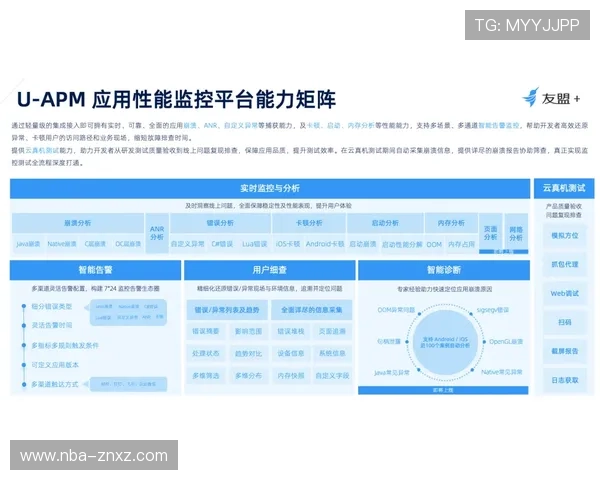The height and width of the screenshot is (480, 600).
Task: Click the Native常见异常 label
Action: [502, 372]
